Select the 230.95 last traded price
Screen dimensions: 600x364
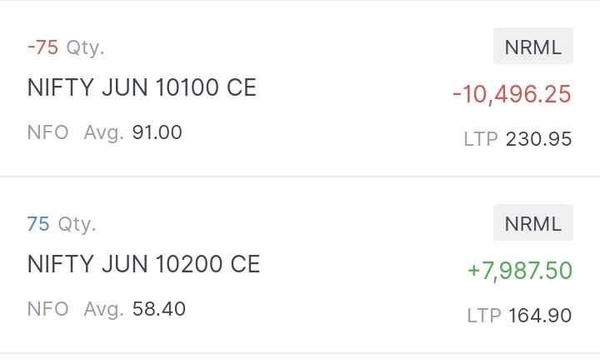pyautogui.click(x=538, y=139)
